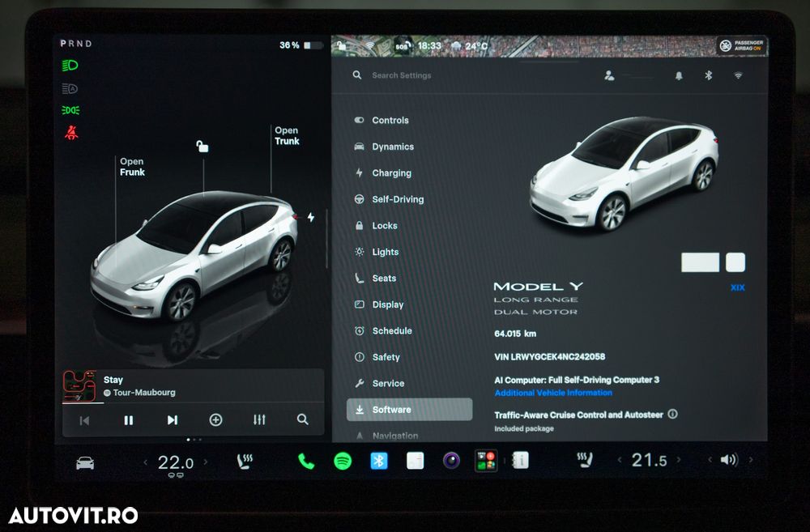Open Bluetooth settings in settings header
The width and height of the screenshot is (810, 532).
point(708,76)
